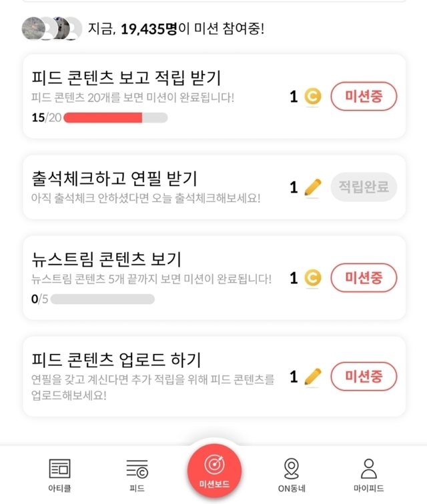Tap the participant avatars thumbnail group
Screen dimensions: 427x504
(51, 29)
